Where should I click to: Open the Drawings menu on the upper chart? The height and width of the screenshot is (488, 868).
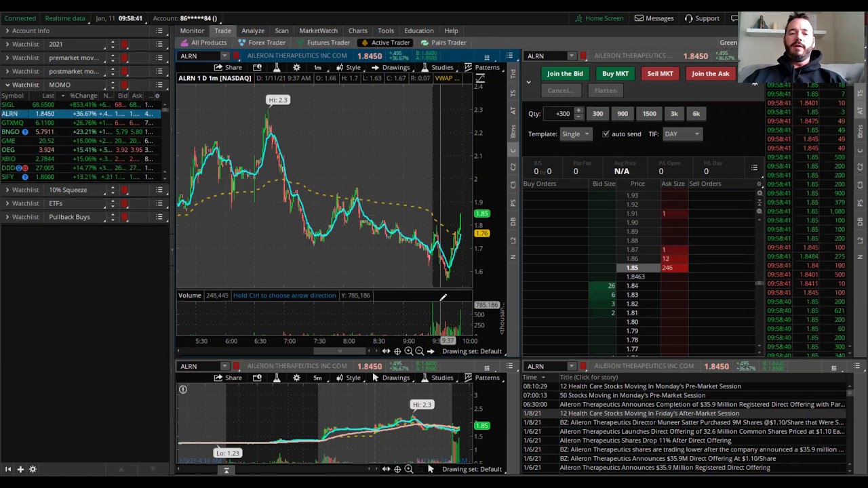pyautogui.click(x=391, y=68)
